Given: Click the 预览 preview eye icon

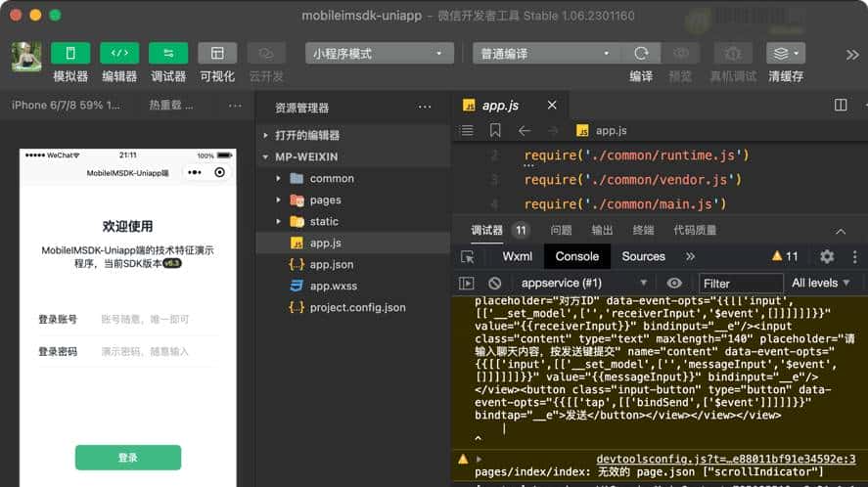Looking at the screenshot, I should coord(680,54).
